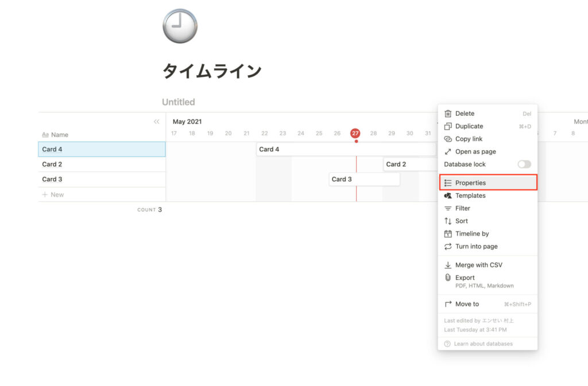Select the Card 3 row in table
The height and width of the screenshot is (386, 588).
click(x=102, y=180)
